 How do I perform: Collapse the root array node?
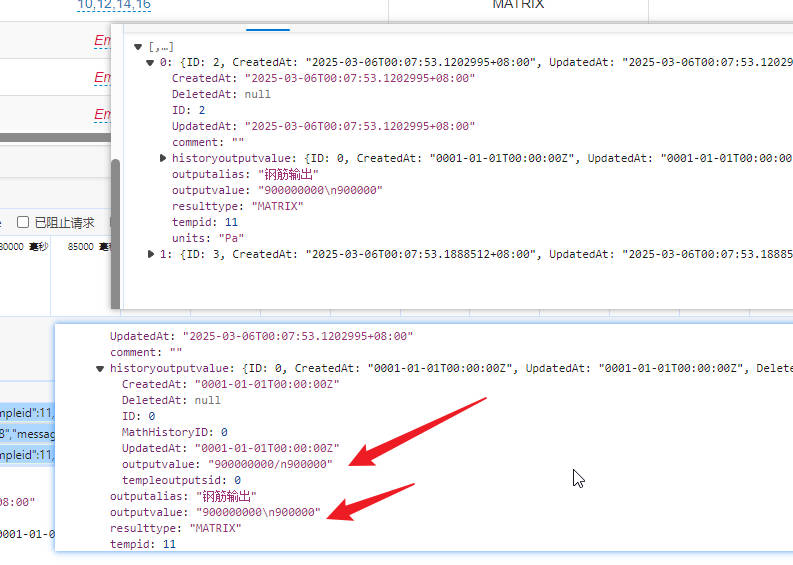139,47
